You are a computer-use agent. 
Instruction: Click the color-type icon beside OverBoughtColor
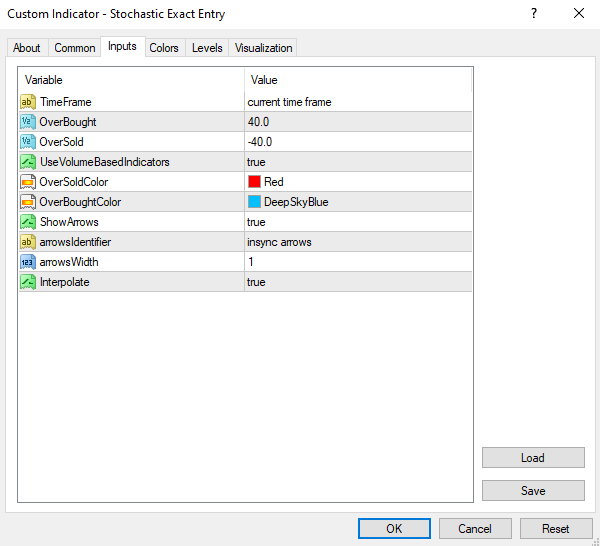tap(28, 202)
